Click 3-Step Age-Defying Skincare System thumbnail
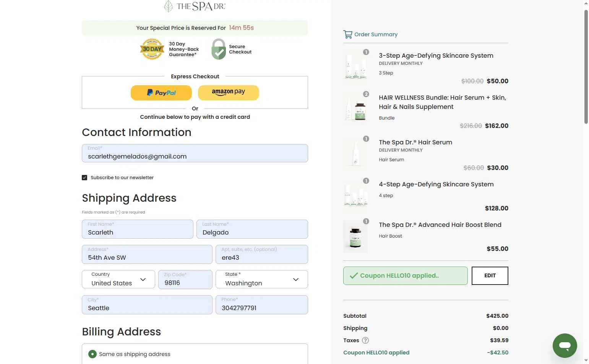The image size is (589, 364). pyautogui.click(x=355, y=67)
